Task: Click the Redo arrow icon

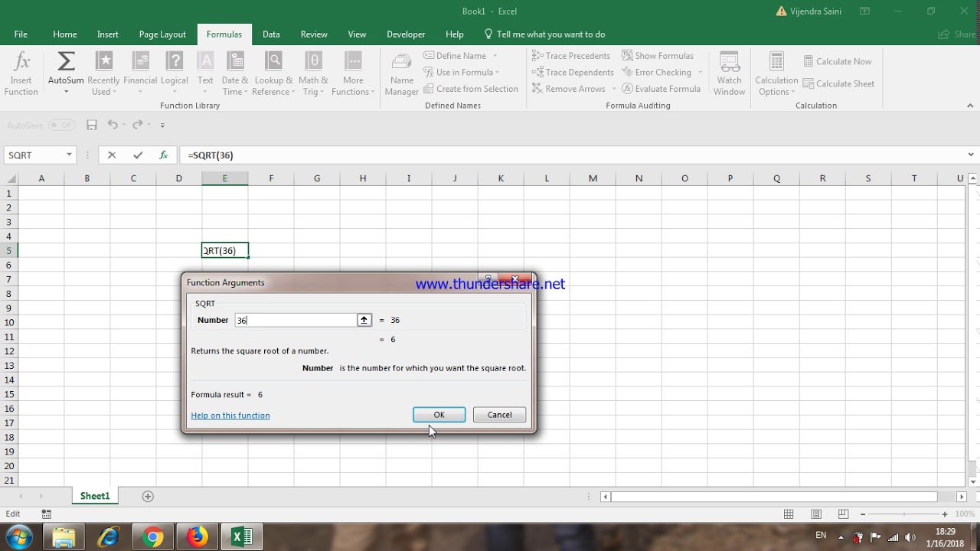Action: (138, 125)
